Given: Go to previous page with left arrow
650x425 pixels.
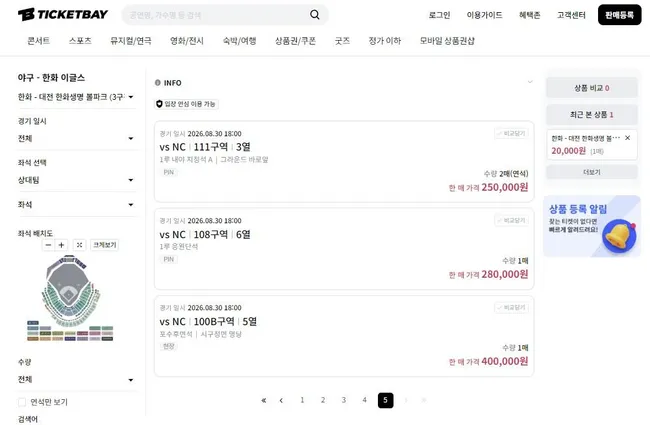Looking at the screenshot, I should [x=281, y=400].
